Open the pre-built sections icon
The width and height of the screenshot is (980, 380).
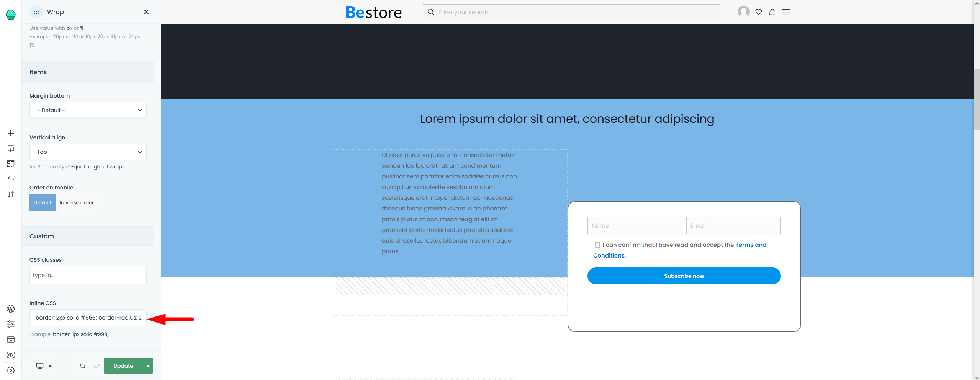(11, 148)
